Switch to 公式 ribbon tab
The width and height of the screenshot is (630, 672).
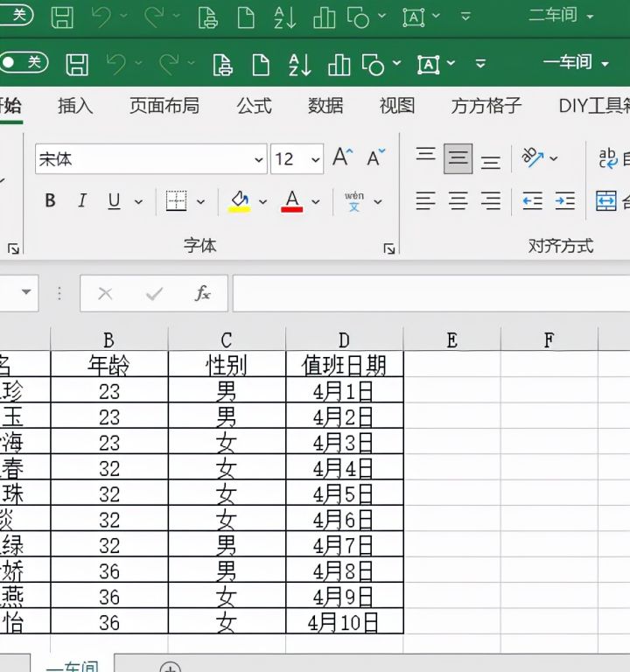pyautogui.click(x=254, y=105)
